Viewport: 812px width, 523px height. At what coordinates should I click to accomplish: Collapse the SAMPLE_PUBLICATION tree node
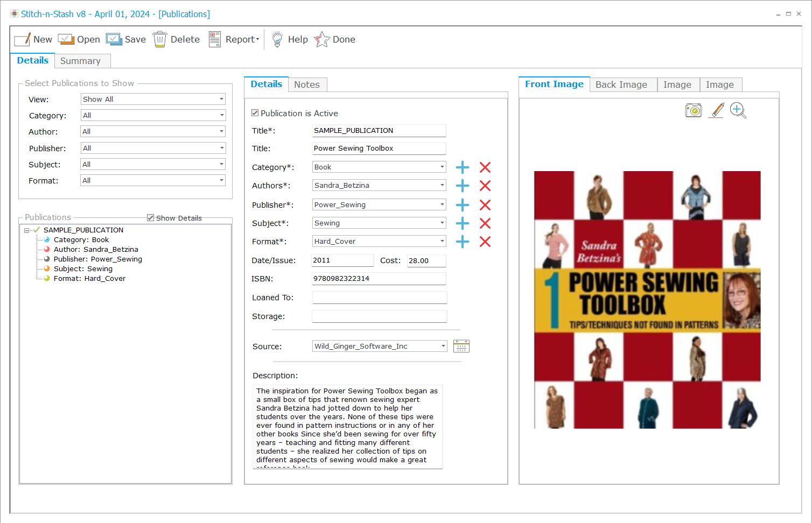coord(26,230)
